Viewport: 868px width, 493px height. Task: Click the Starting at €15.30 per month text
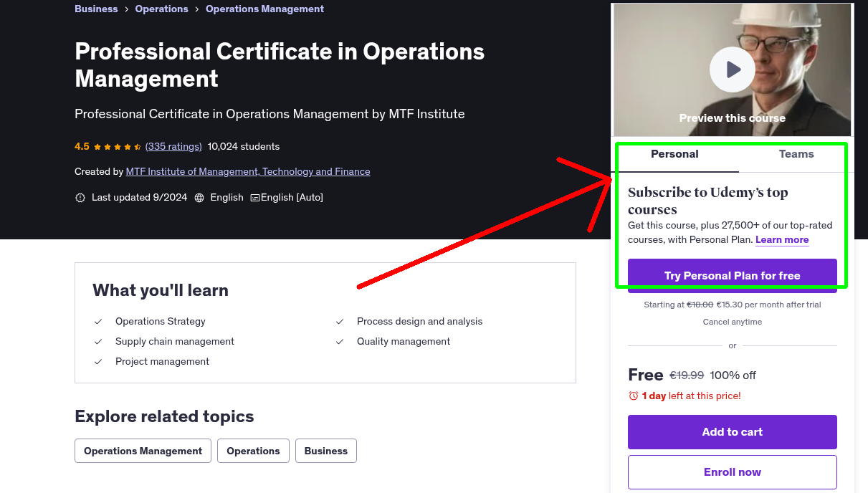coord(733,305)
